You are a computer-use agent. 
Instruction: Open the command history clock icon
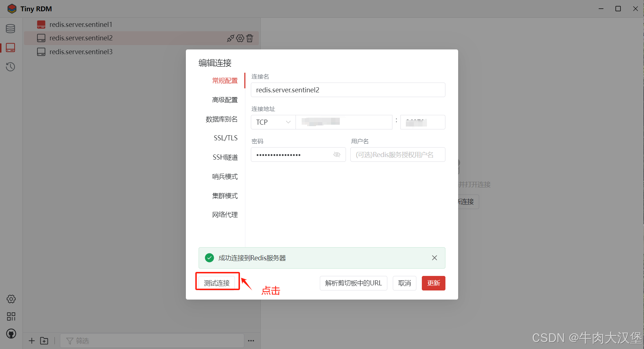pyautogui.click(x=11, y=67)
